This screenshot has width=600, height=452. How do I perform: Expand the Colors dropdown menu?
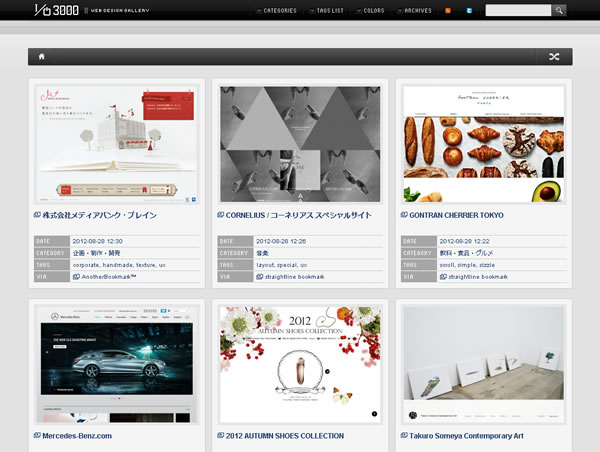point(370,11)
